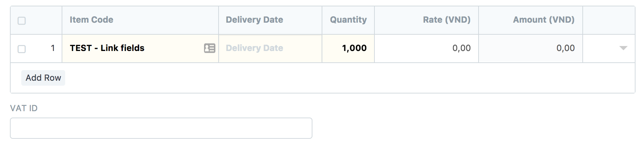Click empty table footer area beside Add Row
This screenshot has height=148, width=644.
tap(350, 78)
